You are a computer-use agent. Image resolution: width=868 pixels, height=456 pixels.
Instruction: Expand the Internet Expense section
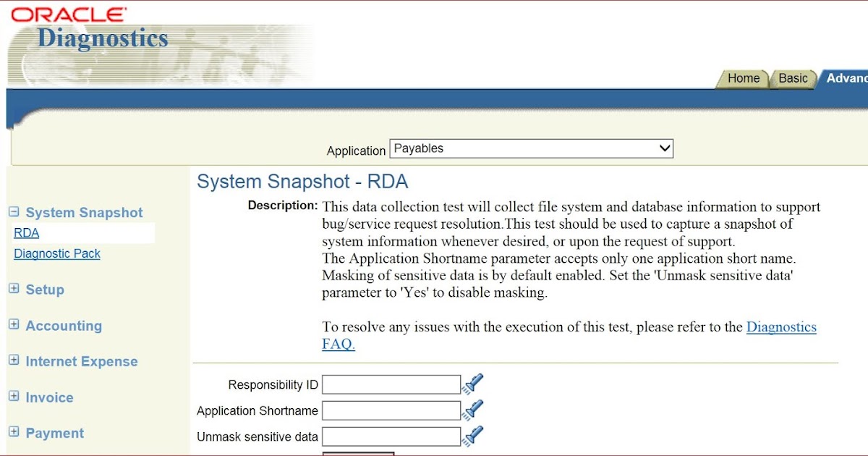15,360
